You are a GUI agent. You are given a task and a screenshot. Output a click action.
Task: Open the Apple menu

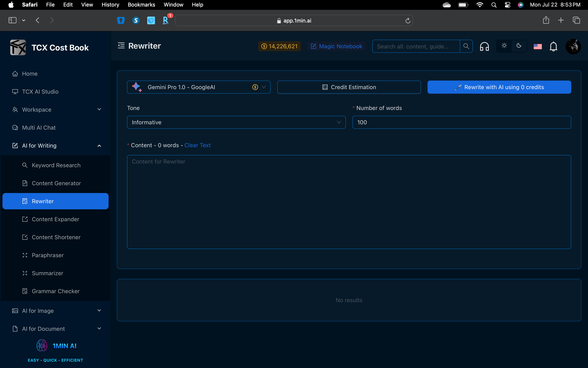(11, 5)
